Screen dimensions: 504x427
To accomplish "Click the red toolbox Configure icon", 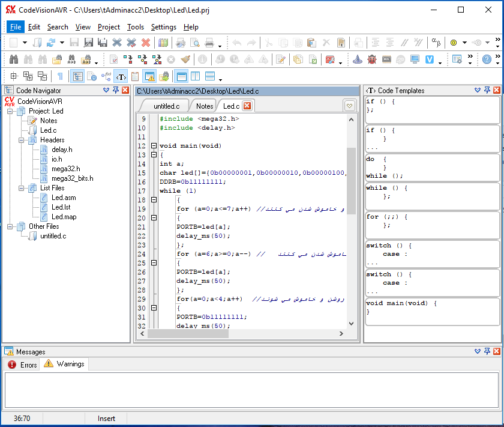I will pos(330,59).
